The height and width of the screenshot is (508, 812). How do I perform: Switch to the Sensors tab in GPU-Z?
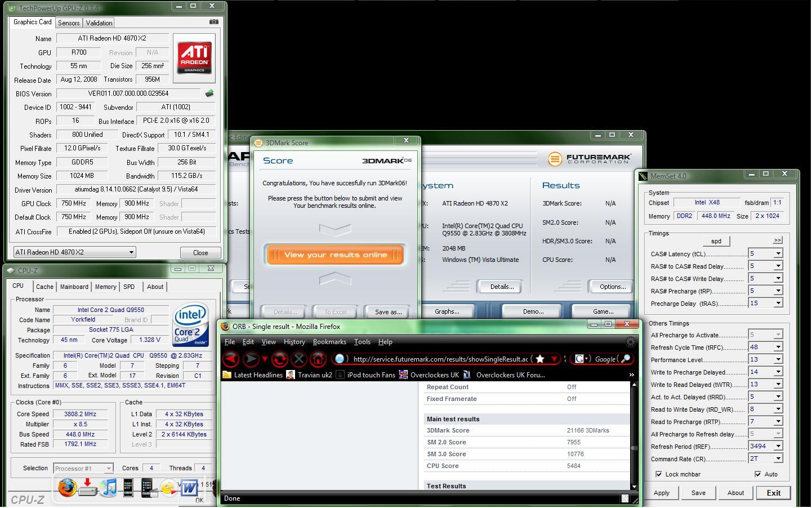point(69,23)
